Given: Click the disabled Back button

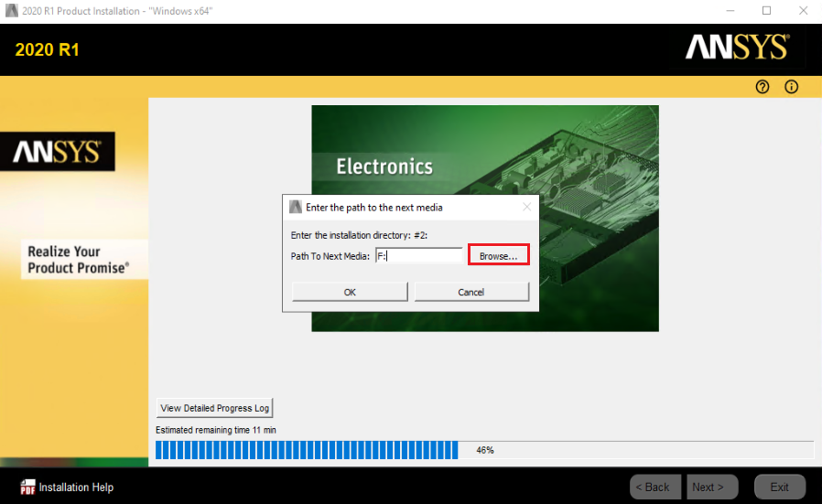Looking at the screenshot, I should coord(655,488).
